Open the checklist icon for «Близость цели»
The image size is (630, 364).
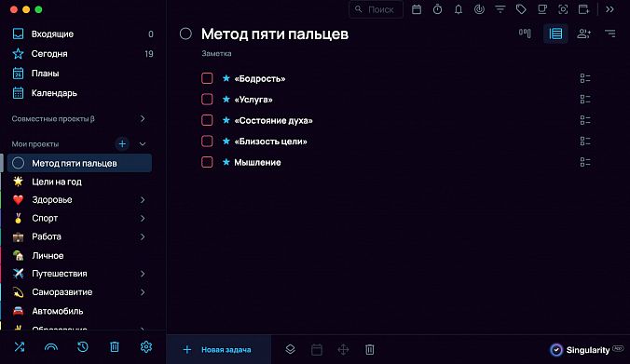coord(585,141)
